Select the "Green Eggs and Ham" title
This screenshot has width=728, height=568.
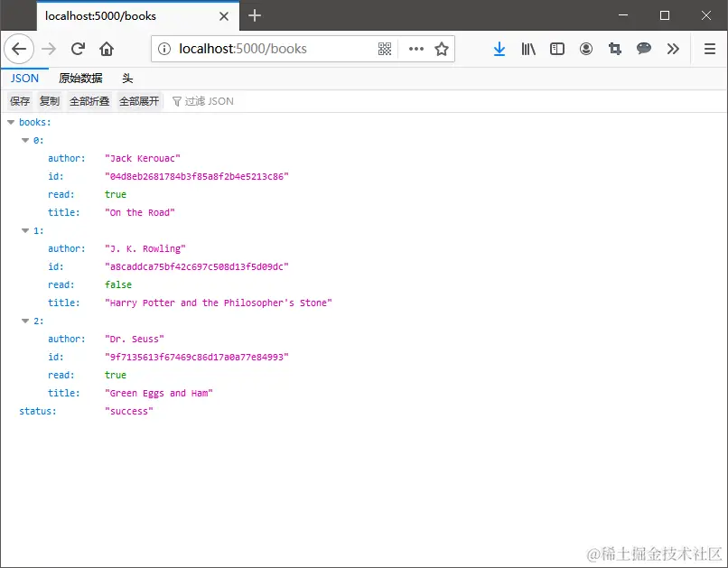coord(158,394)
